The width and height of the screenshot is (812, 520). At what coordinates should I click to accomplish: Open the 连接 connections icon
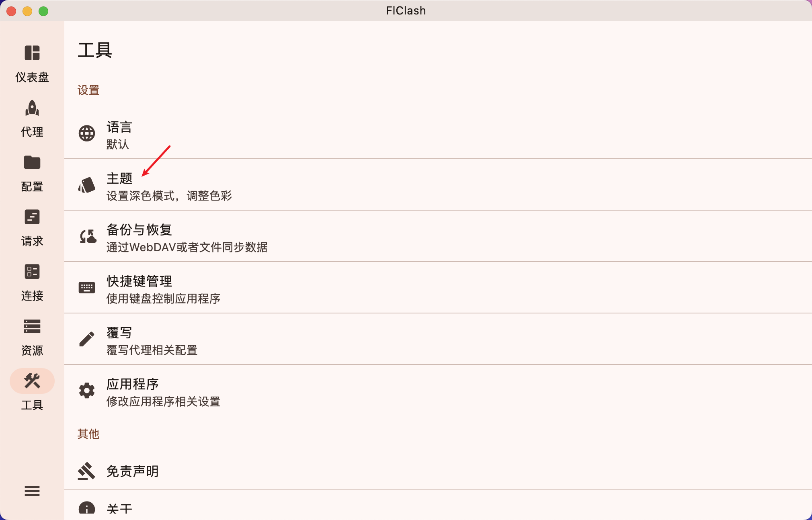pos(32,272)
